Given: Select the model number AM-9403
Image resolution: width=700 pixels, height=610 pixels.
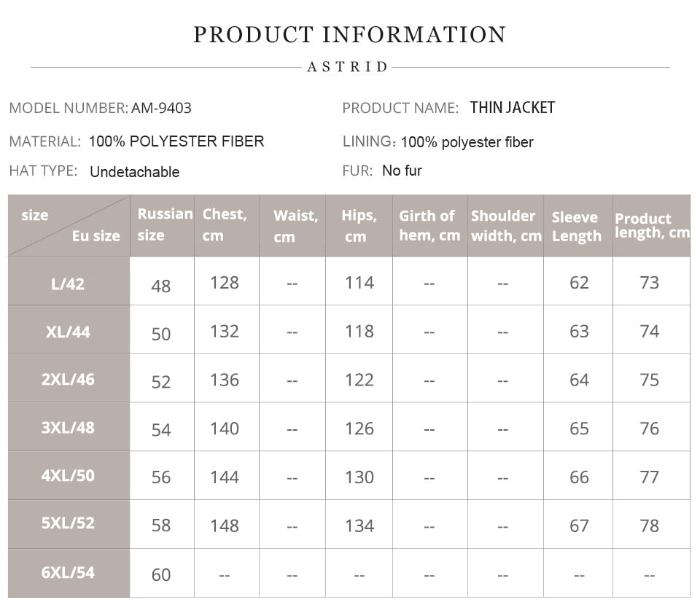Looking at the screenshot, I should (161, 108).
